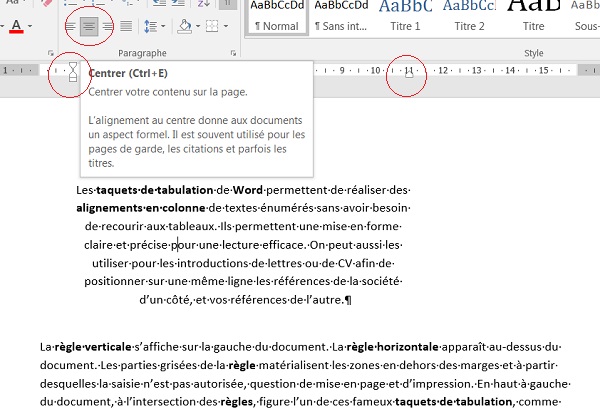
Task: Click the "Style" group label
Action: [534, 54]
